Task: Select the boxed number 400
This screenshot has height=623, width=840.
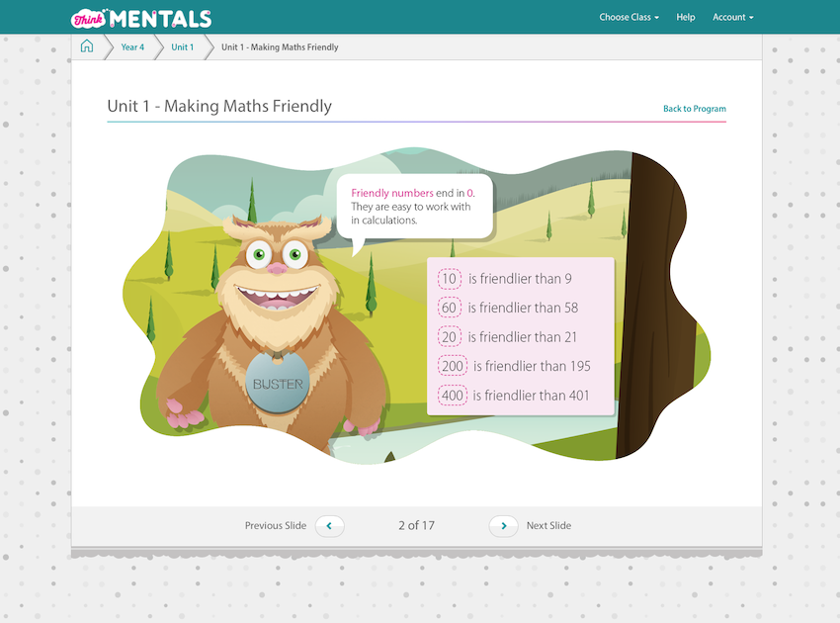Action: pyautogui.click(x=453, y=396)
